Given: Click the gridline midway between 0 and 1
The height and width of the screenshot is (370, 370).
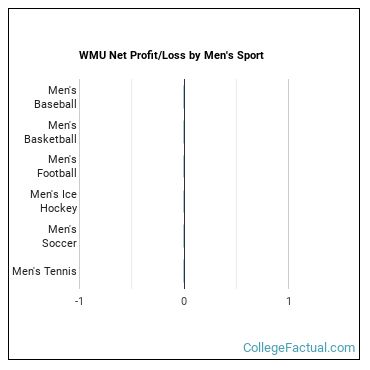Looking at the screenshot, I should pos(236,184).
